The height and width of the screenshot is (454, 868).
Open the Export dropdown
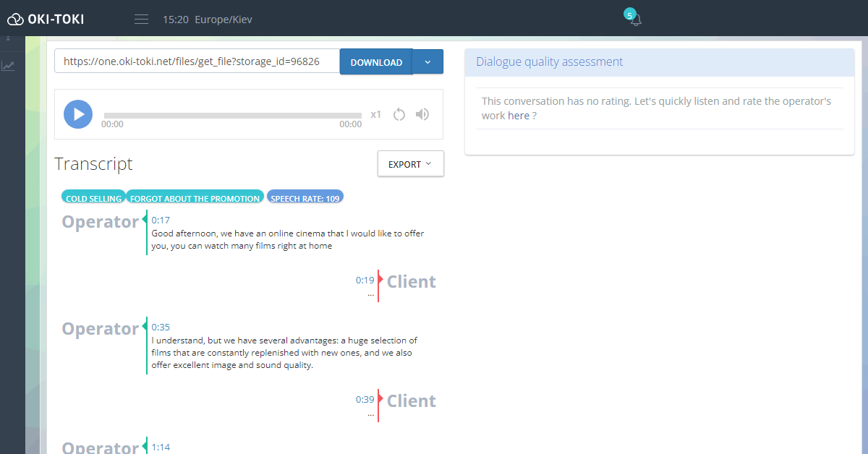410,164
